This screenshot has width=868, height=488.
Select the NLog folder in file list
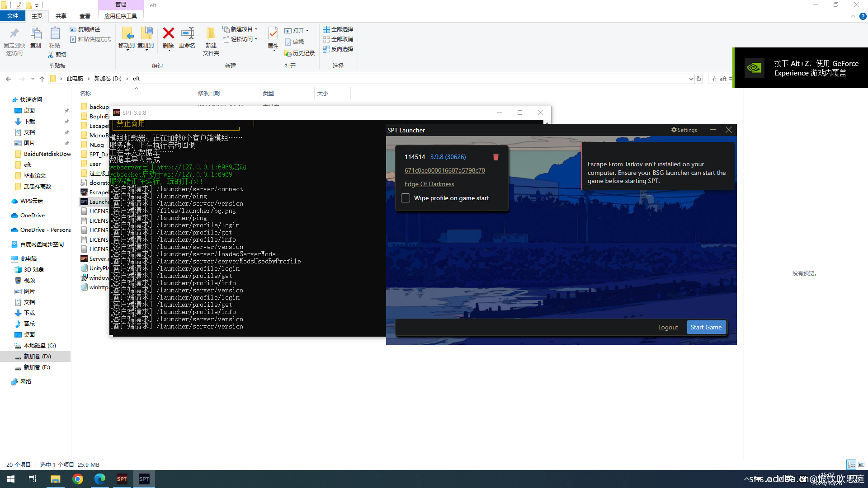tap(93, 145)
